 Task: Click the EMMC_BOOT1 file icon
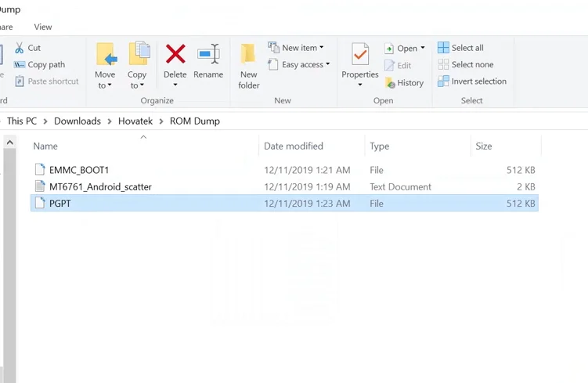point(40,169)
